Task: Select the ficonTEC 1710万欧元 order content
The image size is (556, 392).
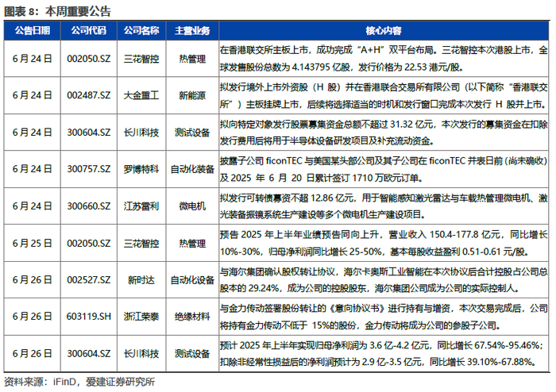Action: (x=384, y=169)
